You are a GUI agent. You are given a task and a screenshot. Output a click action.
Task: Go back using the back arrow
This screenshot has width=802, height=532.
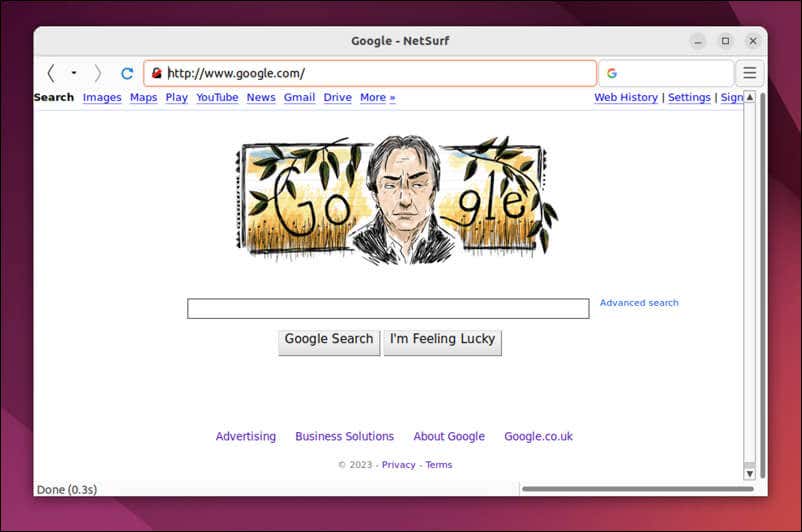coord(51,73)
